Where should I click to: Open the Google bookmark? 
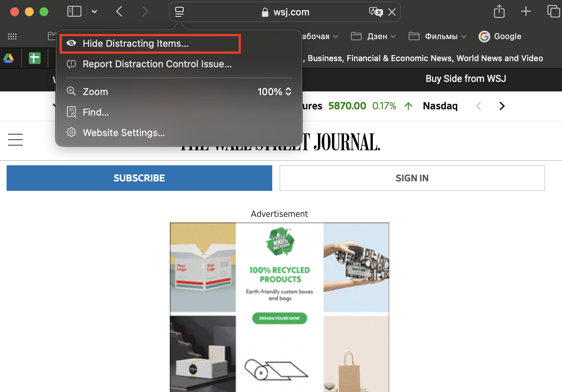coord(500,36)
